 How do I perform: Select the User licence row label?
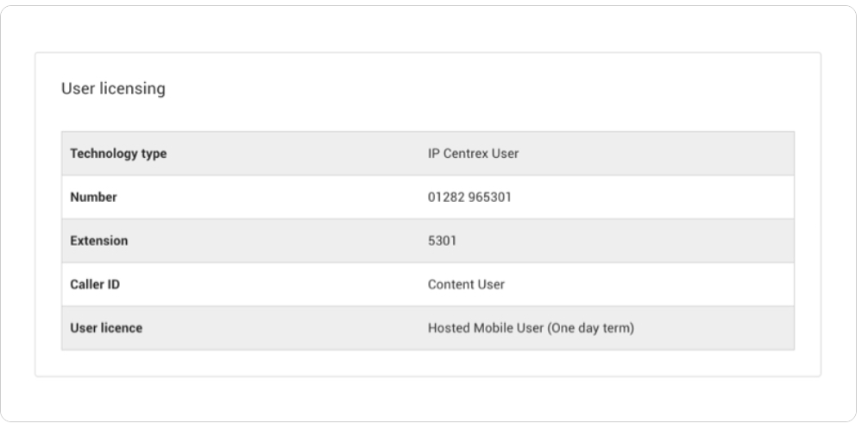click(x=106, y=328)
